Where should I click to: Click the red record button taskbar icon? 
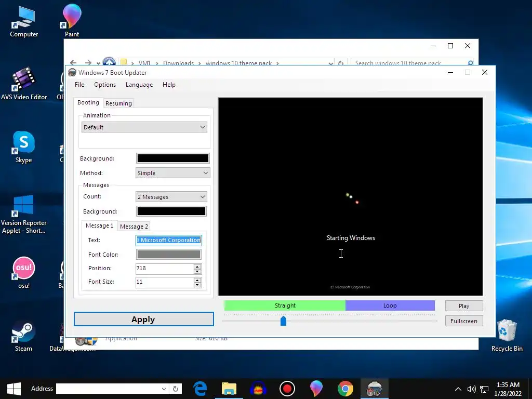pos(287,389)
